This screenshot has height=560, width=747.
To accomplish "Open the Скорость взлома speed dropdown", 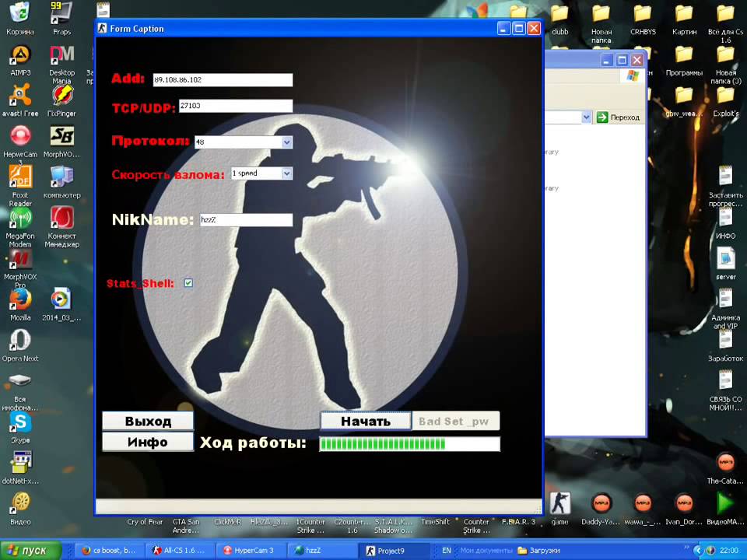I will point(286,173).
